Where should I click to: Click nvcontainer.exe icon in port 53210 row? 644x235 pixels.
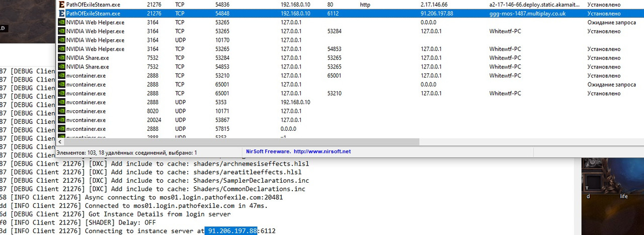click(61, 75)
